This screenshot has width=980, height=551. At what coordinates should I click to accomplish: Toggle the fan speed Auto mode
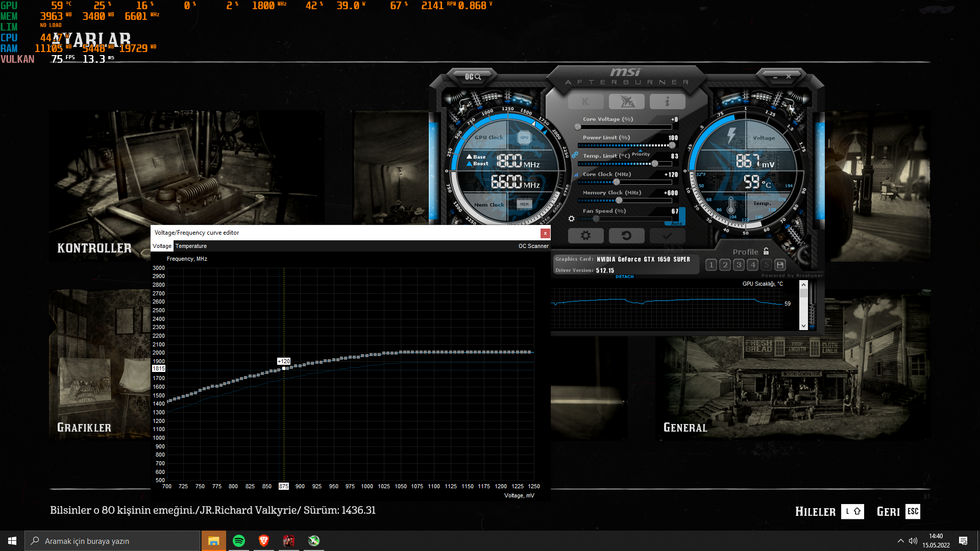coord(676,223)
